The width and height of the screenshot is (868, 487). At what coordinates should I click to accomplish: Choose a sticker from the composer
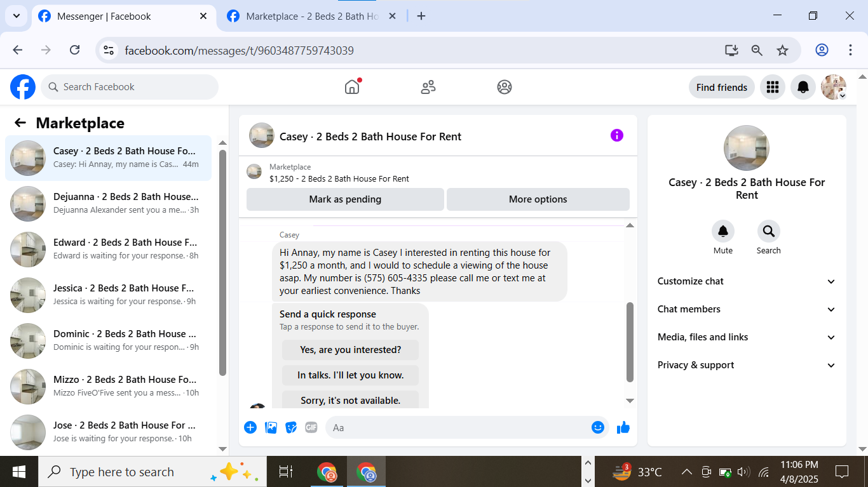pyautogui.click(x=291, y=427)
